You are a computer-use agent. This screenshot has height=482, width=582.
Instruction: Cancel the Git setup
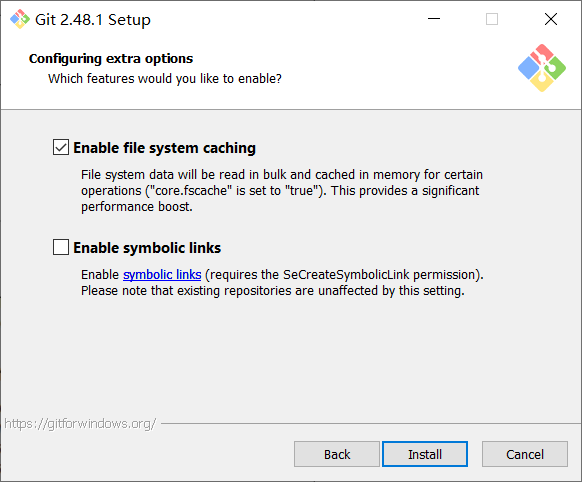[524, 454]
